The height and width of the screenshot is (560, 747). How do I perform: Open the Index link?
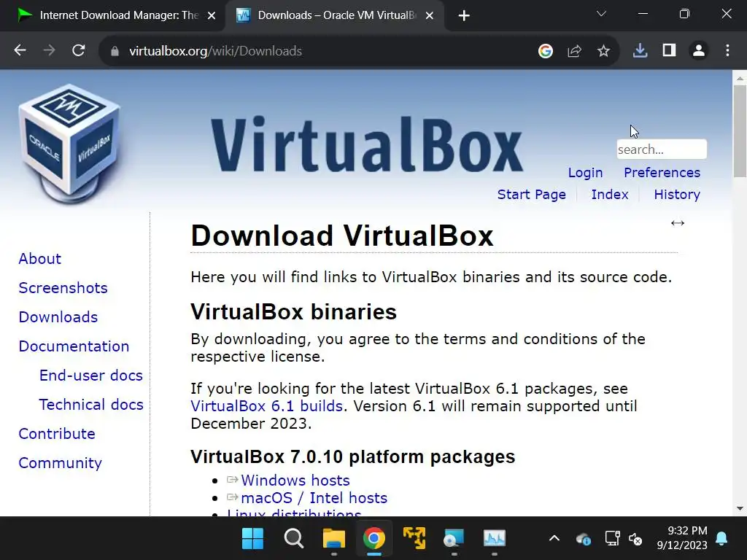610,194
